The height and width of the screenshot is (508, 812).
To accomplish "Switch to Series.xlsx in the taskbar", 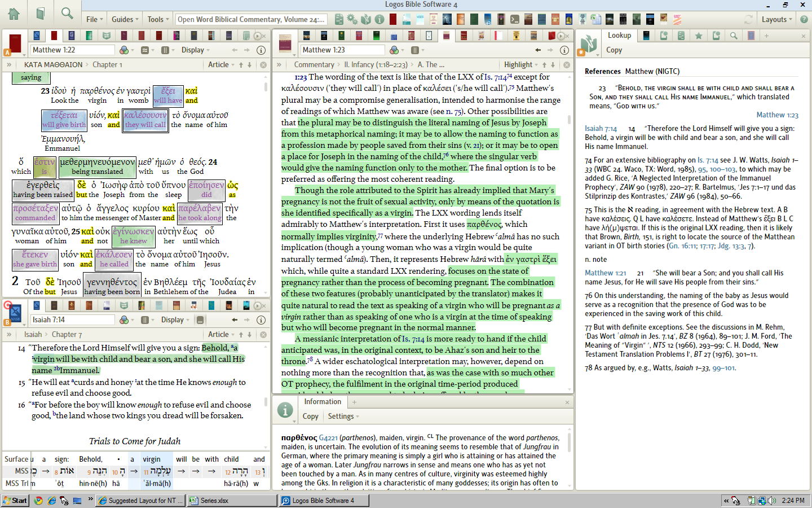I will click(x=231, y=501).
